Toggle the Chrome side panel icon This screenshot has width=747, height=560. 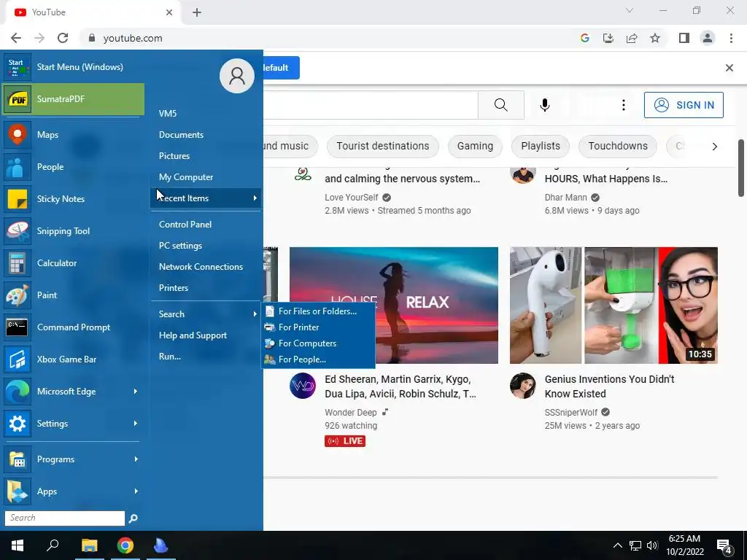(x=684, y=38)
